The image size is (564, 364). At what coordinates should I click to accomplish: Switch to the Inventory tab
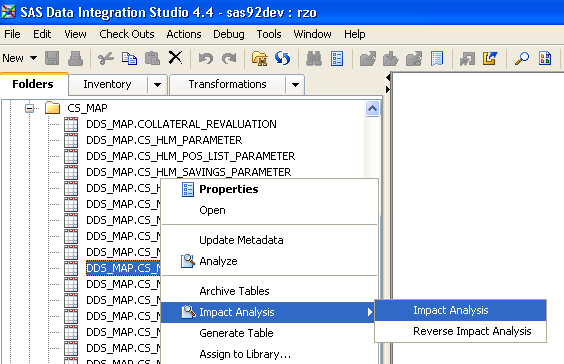[108, 85]
